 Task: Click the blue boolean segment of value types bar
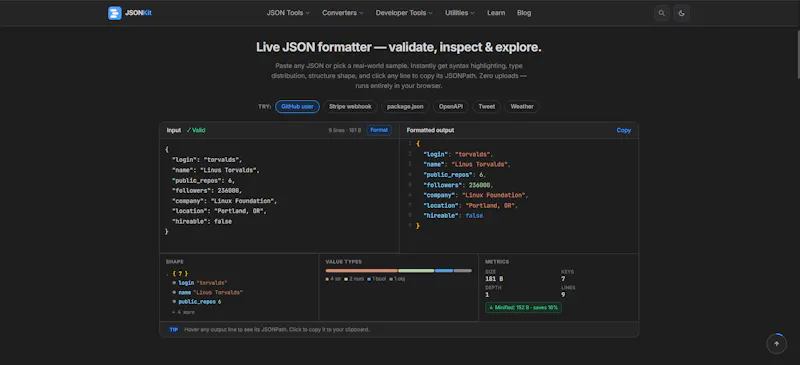pos(444,271)
